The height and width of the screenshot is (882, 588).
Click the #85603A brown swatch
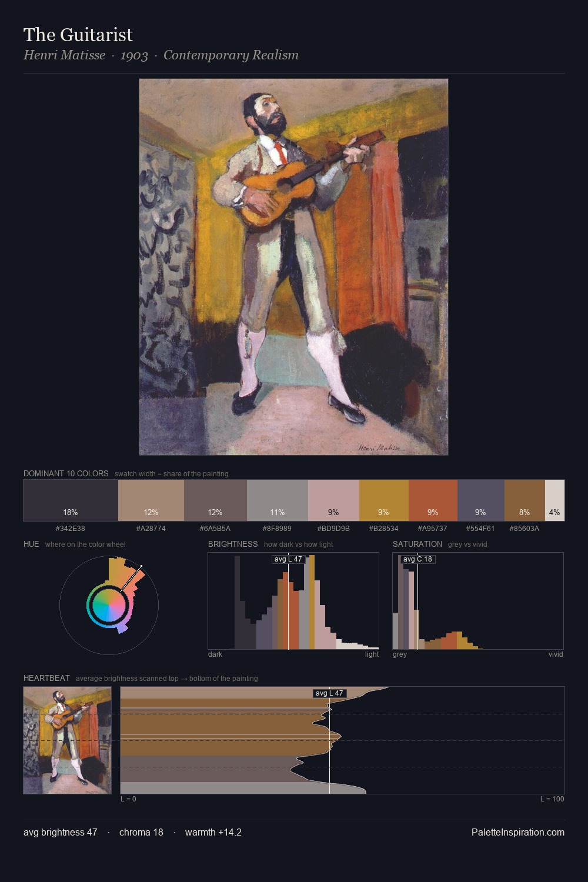[x=524, y=500]
